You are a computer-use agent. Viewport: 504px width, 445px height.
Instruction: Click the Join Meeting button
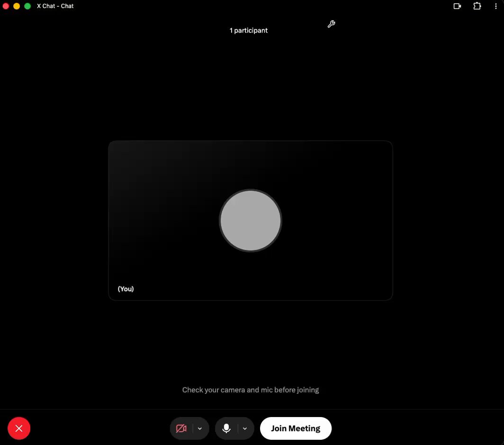tap(296, 428)
